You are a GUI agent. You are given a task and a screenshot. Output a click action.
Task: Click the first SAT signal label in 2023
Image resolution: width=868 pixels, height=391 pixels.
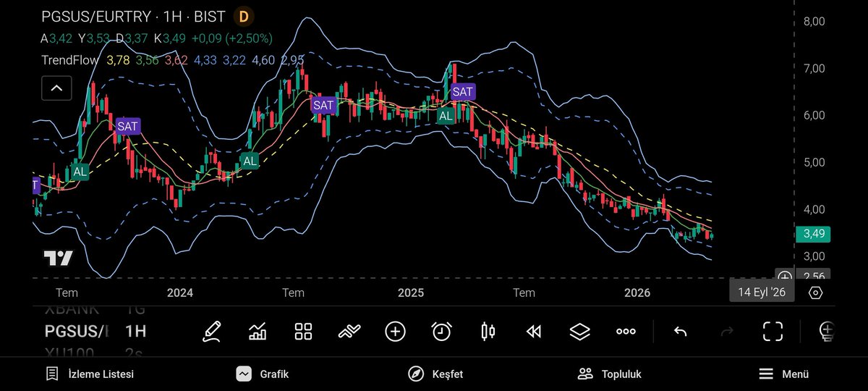point(127,126)
